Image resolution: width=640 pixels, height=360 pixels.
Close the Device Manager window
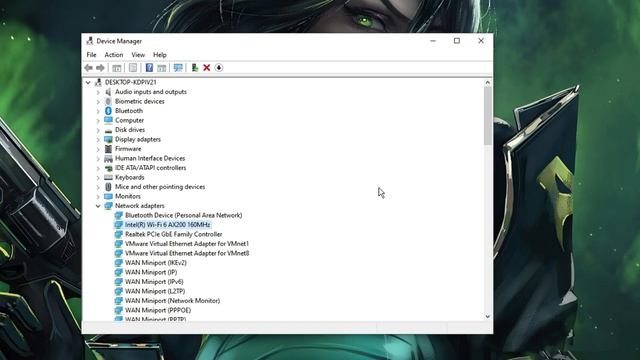tap(481, 41)
